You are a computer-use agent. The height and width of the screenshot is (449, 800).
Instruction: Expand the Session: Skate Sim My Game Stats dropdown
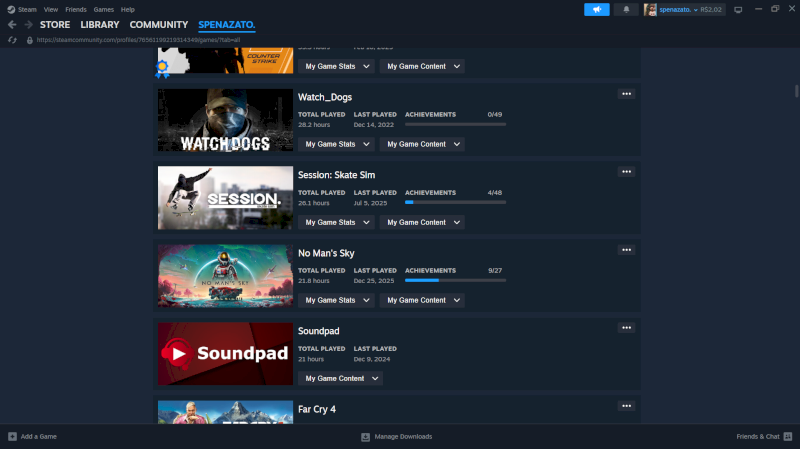coord(336,222)
